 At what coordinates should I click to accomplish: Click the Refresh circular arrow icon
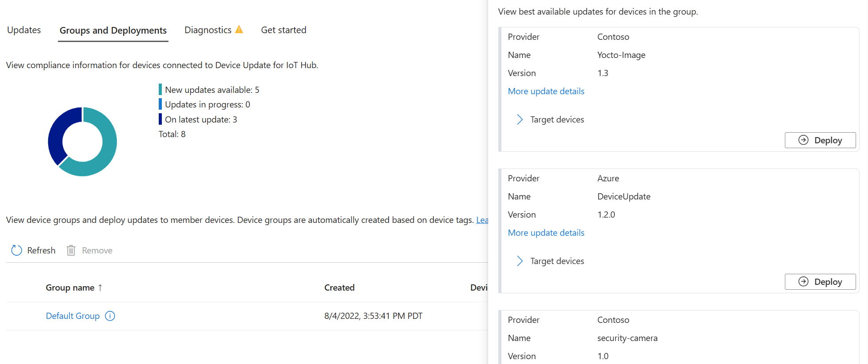16,250
